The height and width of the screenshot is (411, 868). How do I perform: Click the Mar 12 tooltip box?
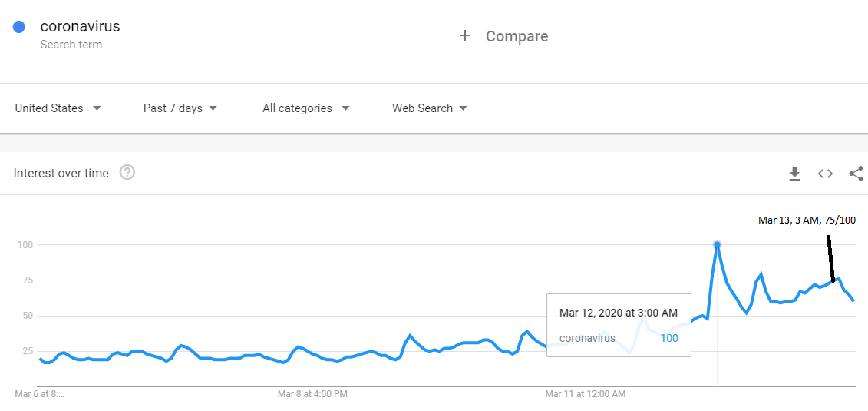[x=619, y=325]
